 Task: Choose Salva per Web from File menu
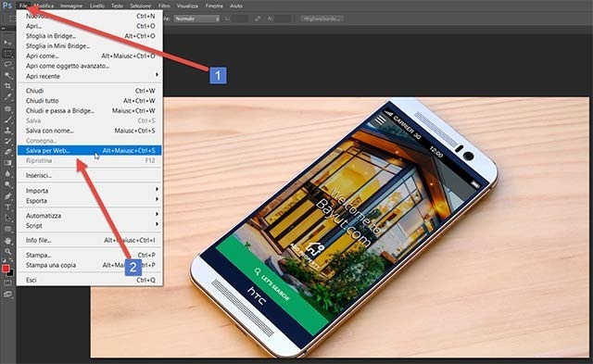click(x=89, y=150)
